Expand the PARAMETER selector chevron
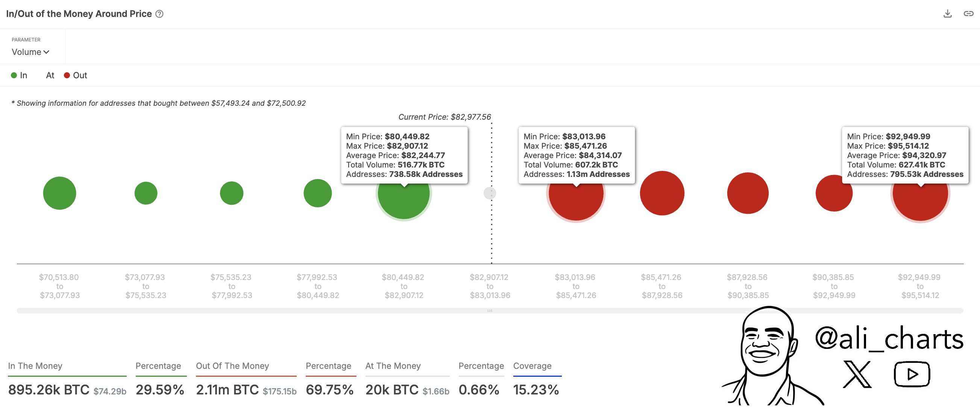Image resolution: width=980 pixels, height=408 pixels. tap(47, 52)
